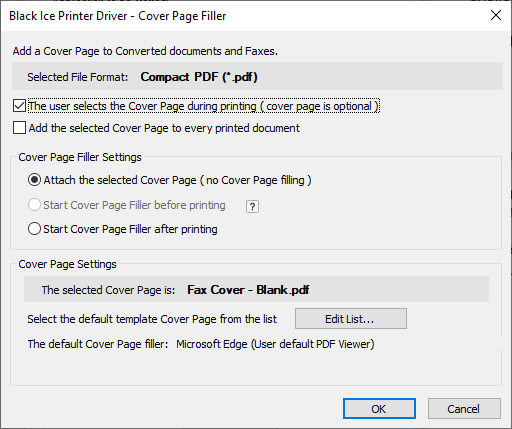Click the Cover Page Settings group label

67,264
